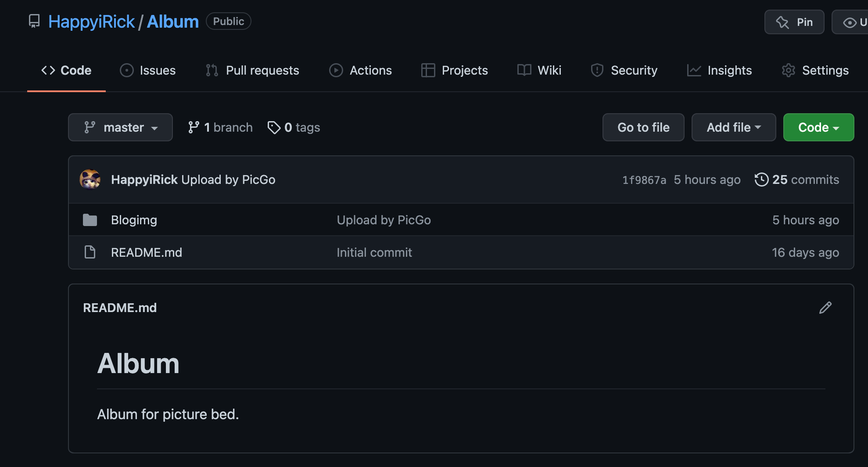Click the Blogimg folder icon
This screenshot has height=467, width=868.
(x=90, y=220)
